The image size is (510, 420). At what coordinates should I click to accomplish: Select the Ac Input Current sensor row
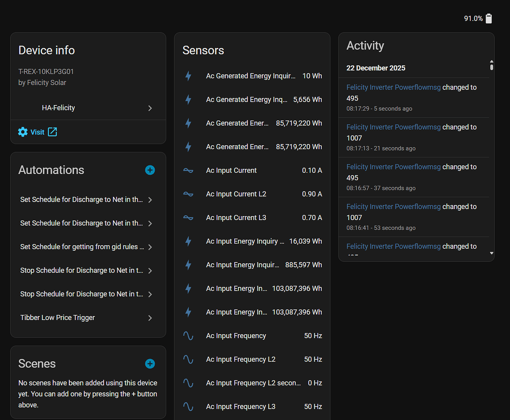click(x=252, y=170)
